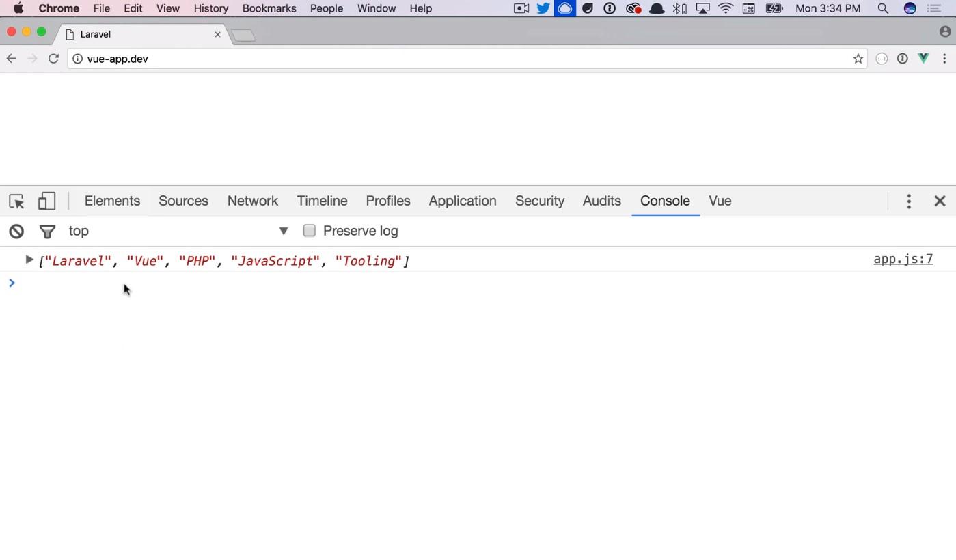Open the Apple menu
Screen dimensions: 956x560
pyautogui.click(x=18, y=8)
